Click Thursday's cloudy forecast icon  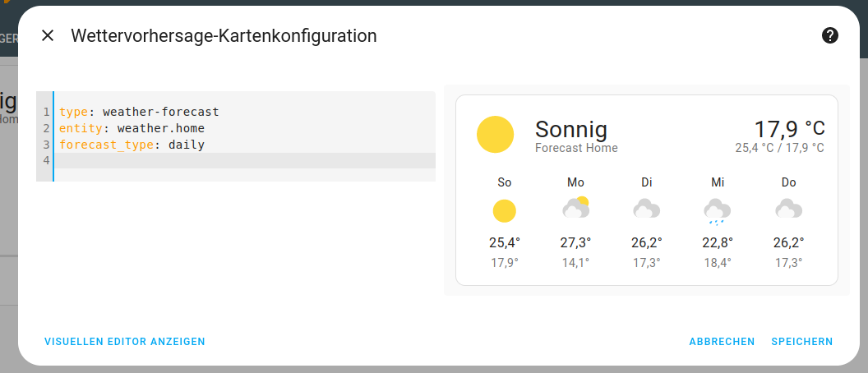pyautogui.click(x=789, y=209)
